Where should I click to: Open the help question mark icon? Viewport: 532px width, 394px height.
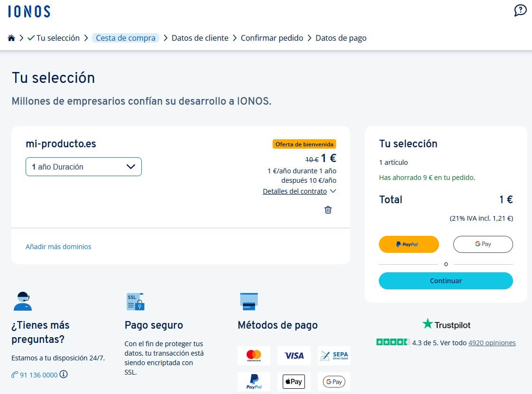520,10
